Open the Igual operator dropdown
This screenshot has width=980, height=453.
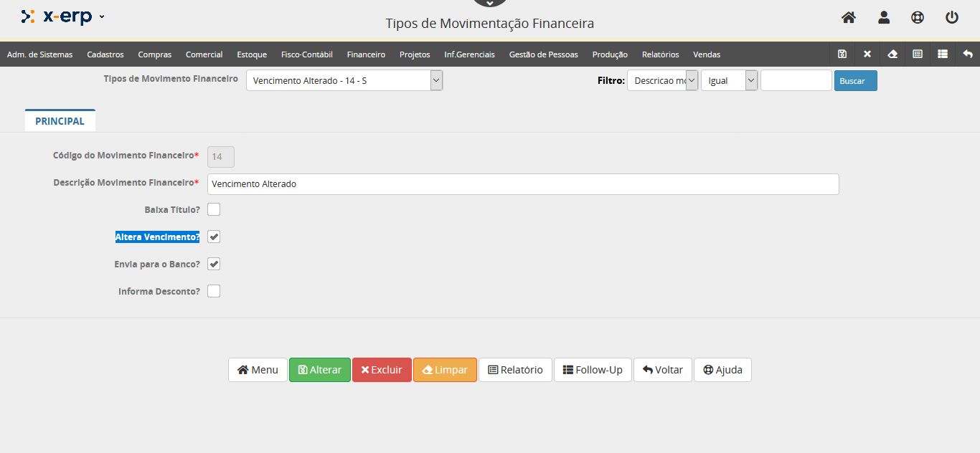729,80
